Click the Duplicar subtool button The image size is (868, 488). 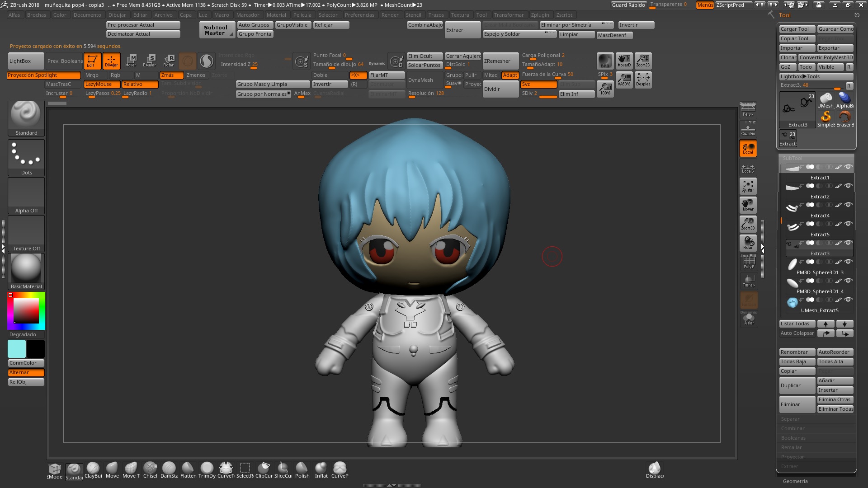(x=797, y=385)
